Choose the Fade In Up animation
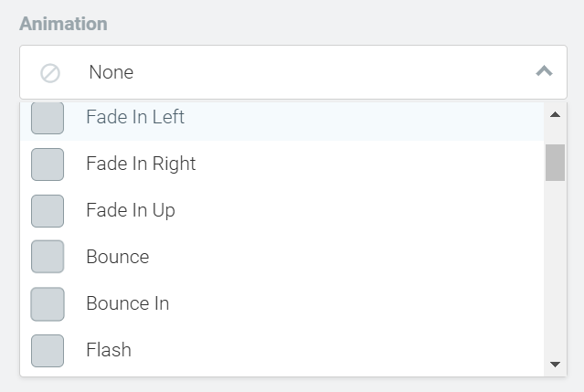Image resolution: width=584 pixels, height=392 pixels. point(281,210)
